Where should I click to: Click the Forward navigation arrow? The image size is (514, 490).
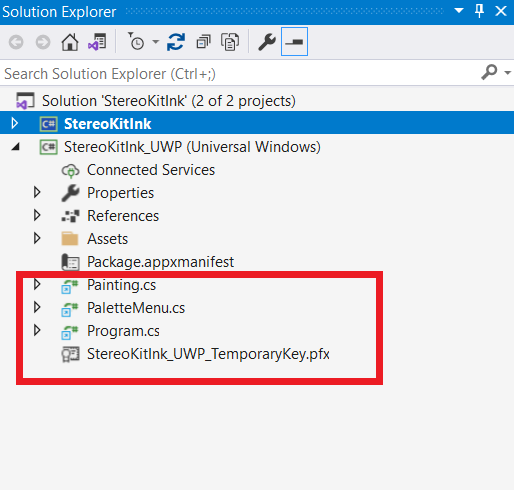43,42
